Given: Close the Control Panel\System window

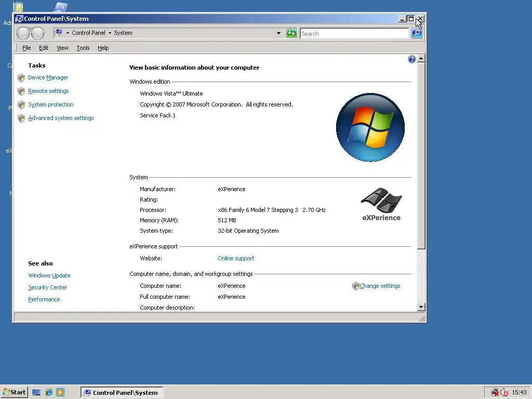Looking at the screenshot, I should tap(420, 19).
